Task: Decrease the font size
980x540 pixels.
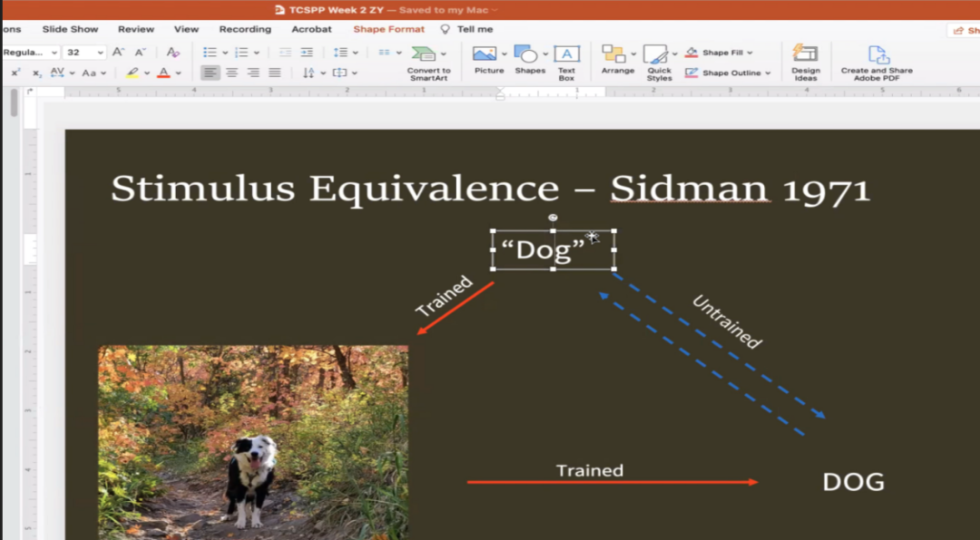Action: tap(140, 53)
